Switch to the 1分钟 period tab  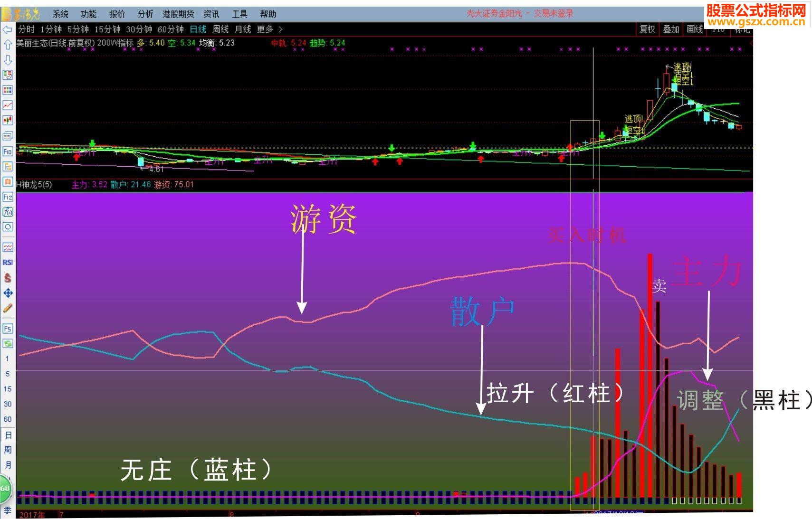point(51,29)
